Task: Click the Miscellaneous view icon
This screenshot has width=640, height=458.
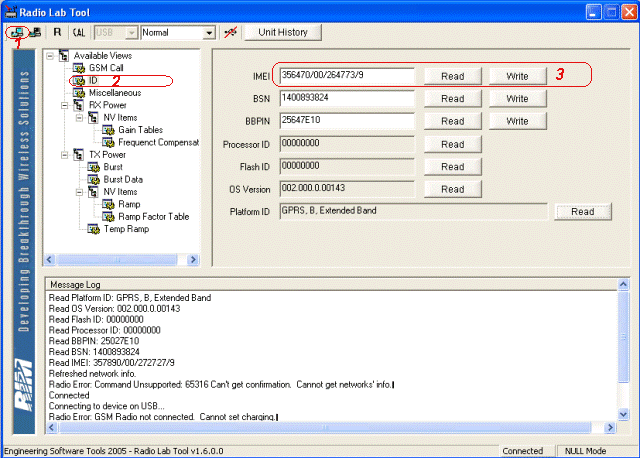Action: tap(79, 93)
